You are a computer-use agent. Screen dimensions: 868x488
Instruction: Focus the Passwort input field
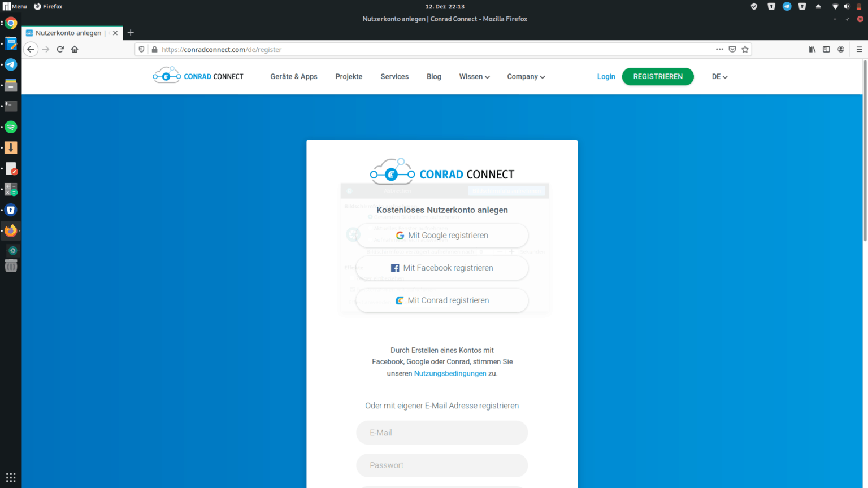pos(442,465)
